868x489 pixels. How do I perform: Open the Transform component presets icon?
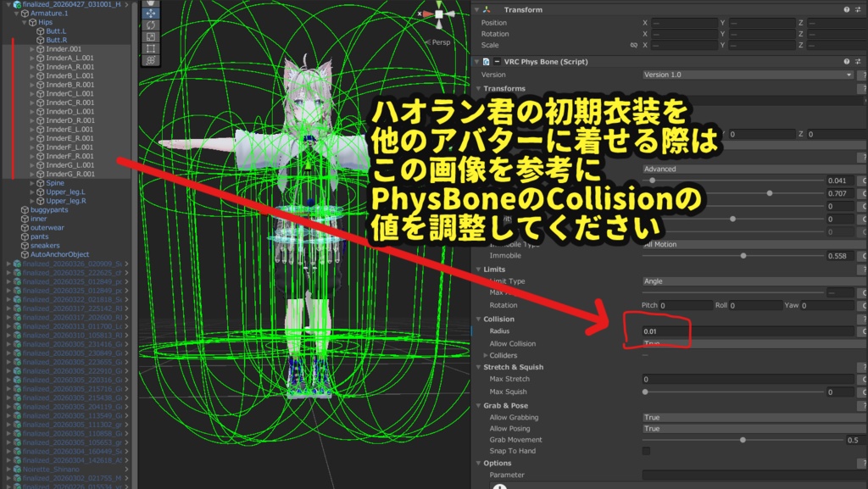(857, 8)
